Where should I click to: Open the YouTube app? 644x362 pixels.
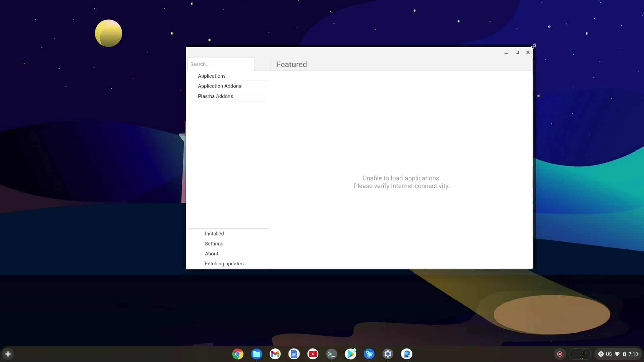point(313,354)
